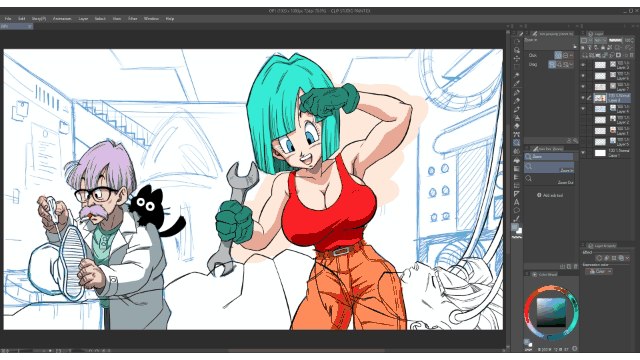
Task: Select the Gradient tool
Action: (x=517, y=169)
